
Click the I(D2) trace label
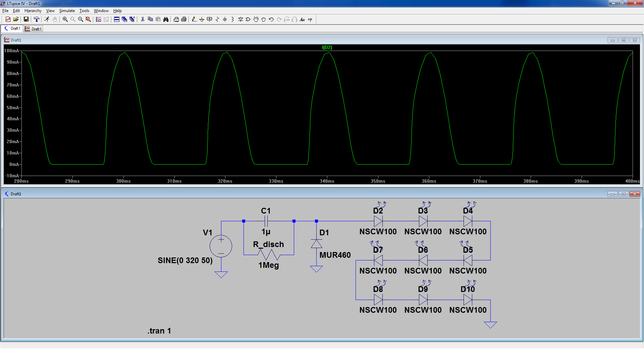click(327, 47)
